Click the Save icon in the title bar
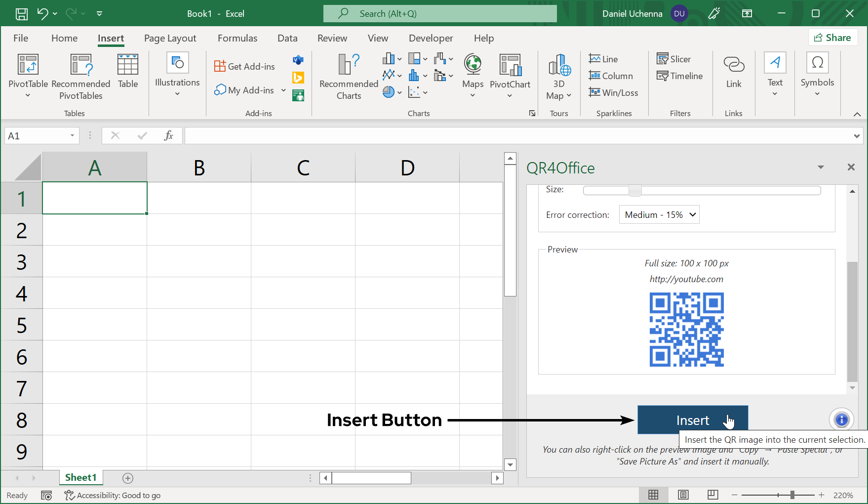Image resolution: width=868 pixels, height=504 pixels. click(x=22, y=14)
